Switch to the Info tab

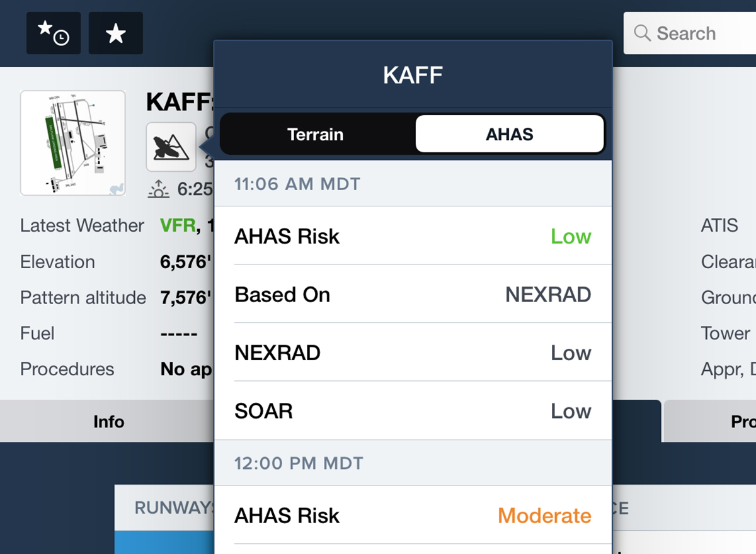108,421
